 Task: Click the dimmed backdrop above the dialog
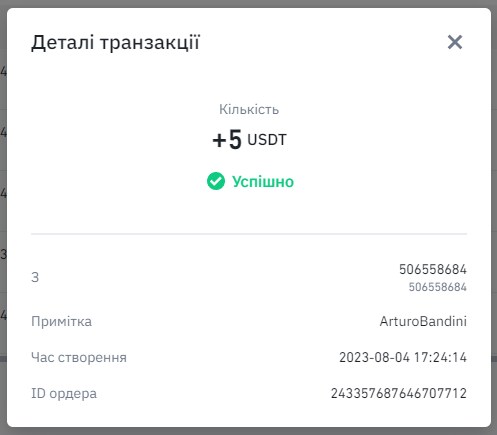pyautogui.click(x=248, y=3)
